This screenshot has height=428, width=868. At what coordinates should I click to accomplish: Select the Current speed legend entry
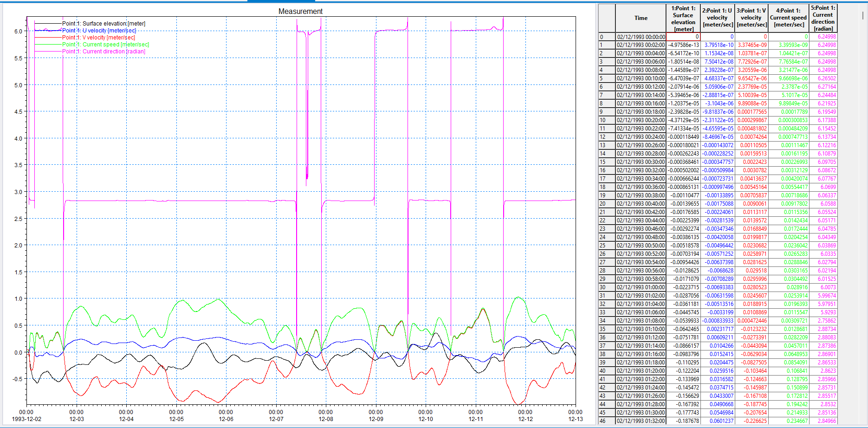(105, 45)
